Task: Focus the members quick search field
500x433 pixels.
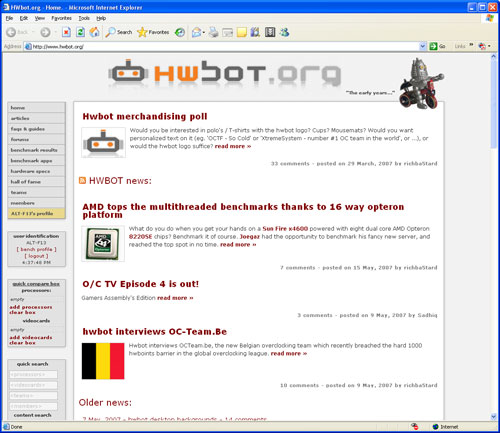Action: (x=33, y=406)
